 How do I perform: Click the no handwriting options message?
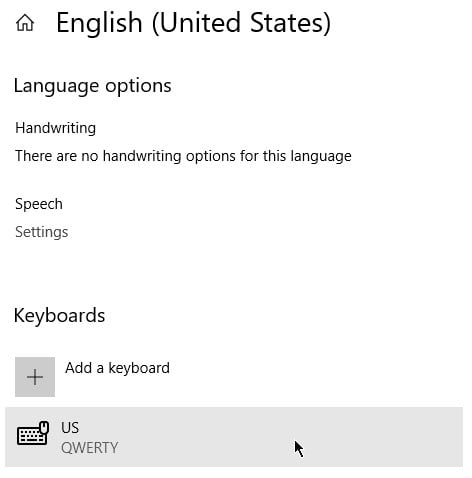(183, 156)
